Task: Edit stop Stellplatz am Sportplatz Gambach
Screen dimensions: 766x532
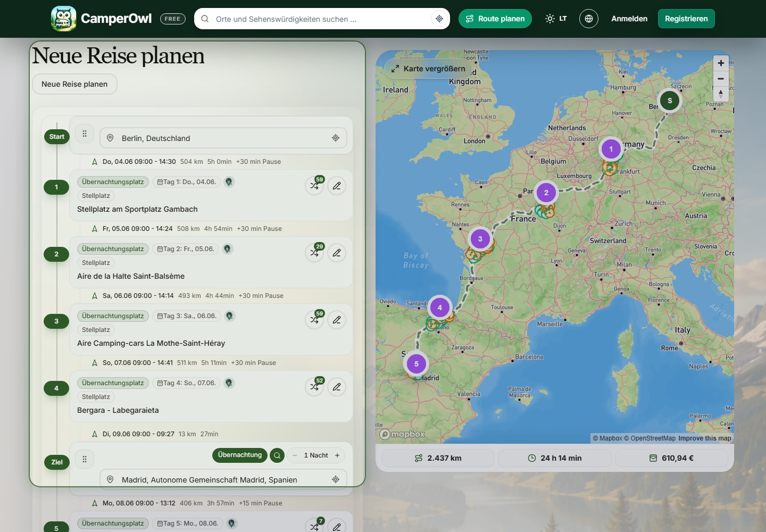Action: point(337,186)
